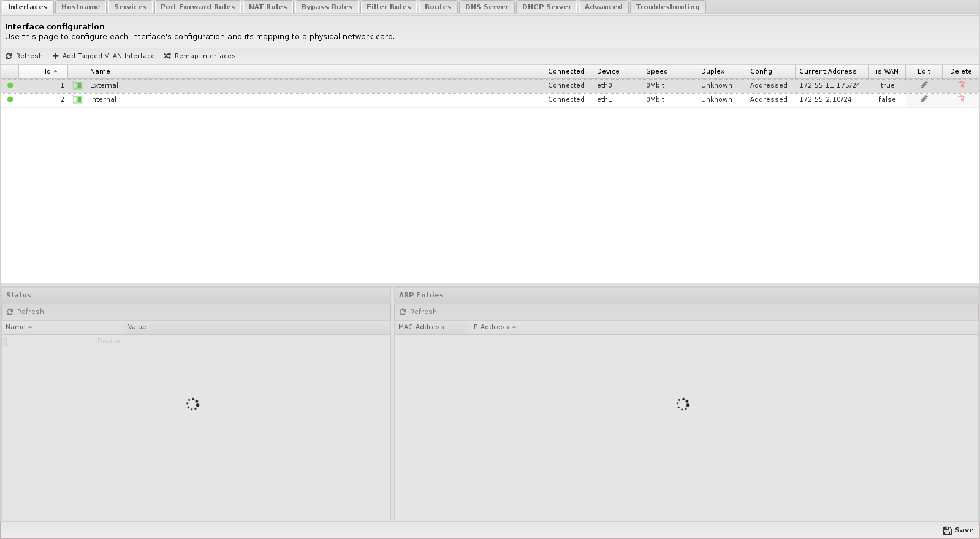Refresh the Status panel
Image resolution: width=980 pixels, height=539 pixels.
(x=25, y=312)
